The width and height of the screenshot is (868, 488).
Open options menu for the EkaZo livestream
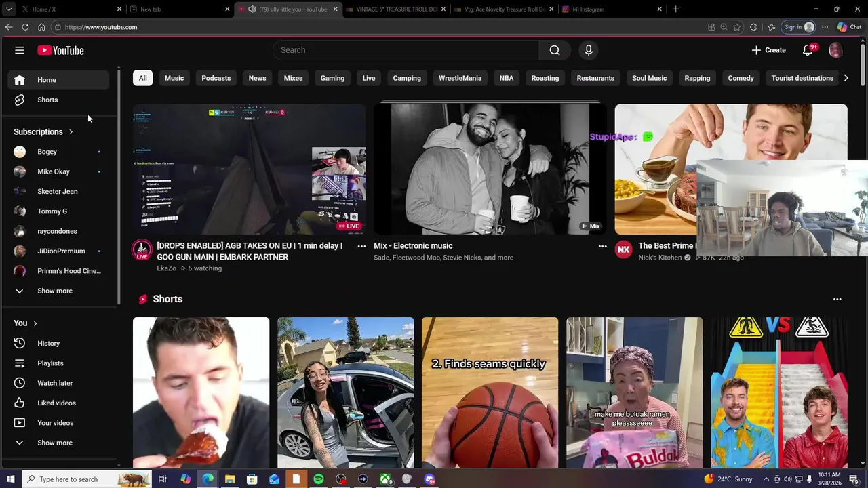(361, 247)
